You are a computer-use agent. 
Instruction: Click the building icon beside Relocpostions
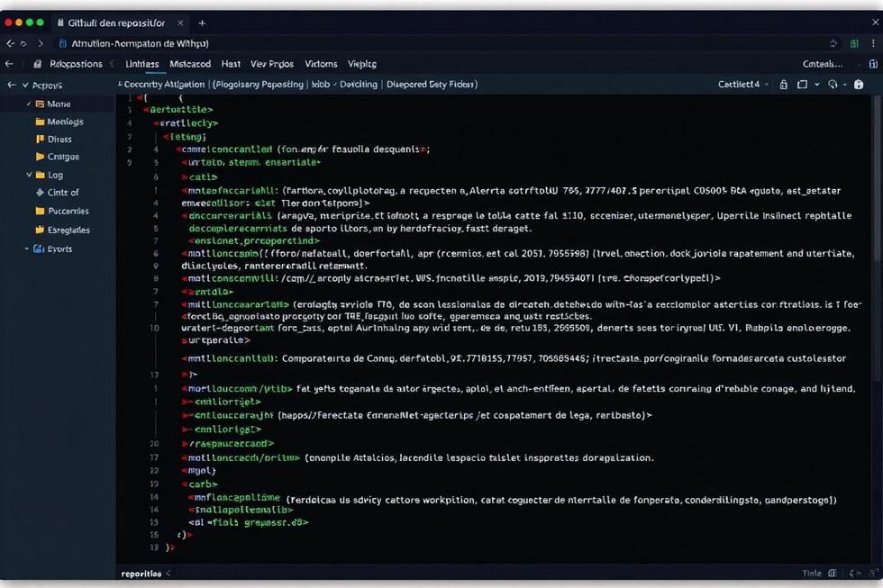coord(37,64)
